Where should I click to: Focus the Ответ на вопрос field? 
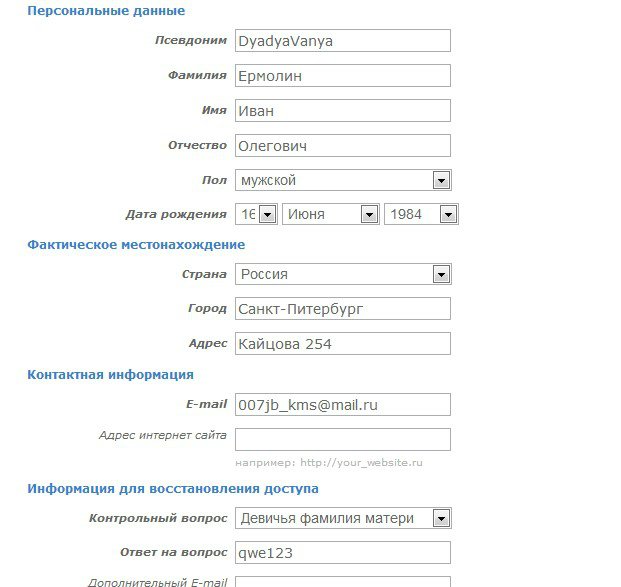coord(343,553)
